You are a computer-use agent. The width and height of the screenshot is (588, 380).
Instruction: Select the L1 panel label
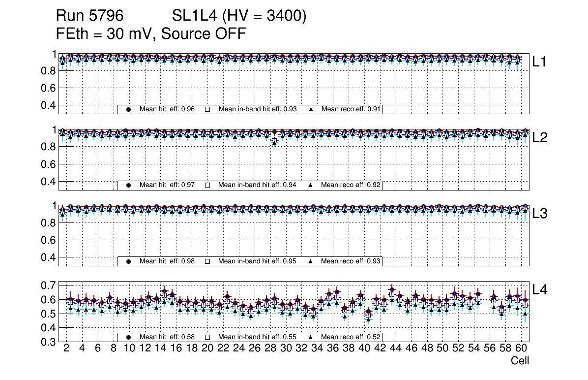click(540, 62)
